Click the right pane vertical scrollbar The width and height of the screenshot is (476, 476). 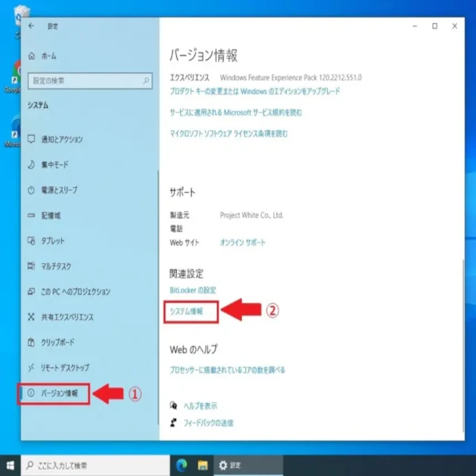point(463,345)
